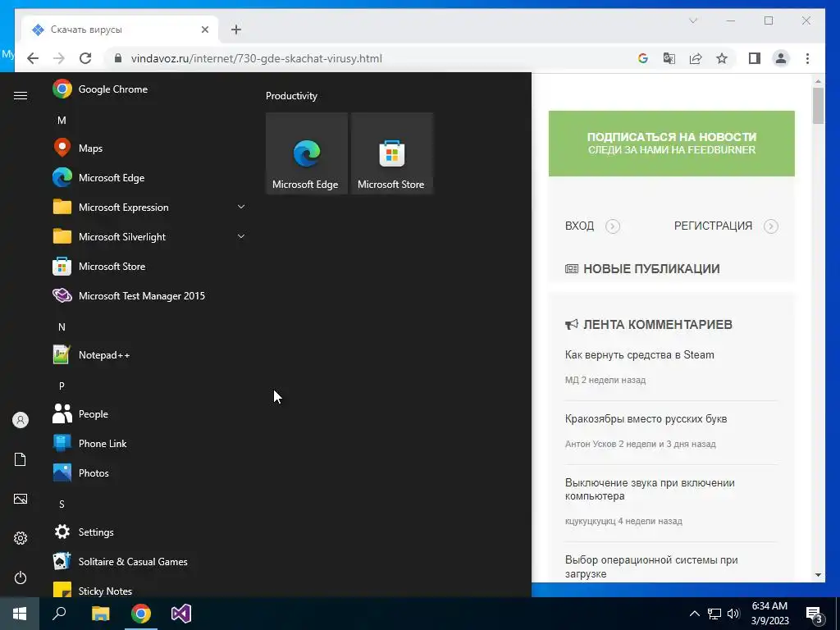
Task: Click ПОДПИСАТЬСЯ НА НОВОСТИ green banner
Action: coord(671,144)
